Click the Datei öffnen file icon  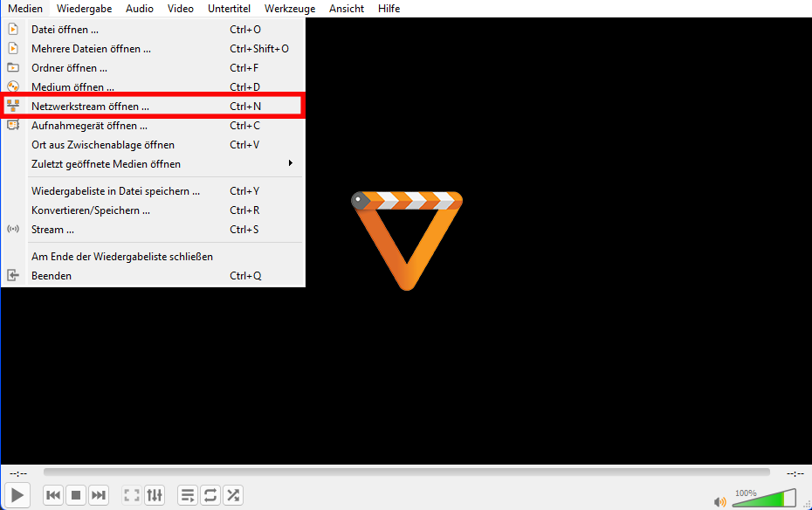(13, 30)
